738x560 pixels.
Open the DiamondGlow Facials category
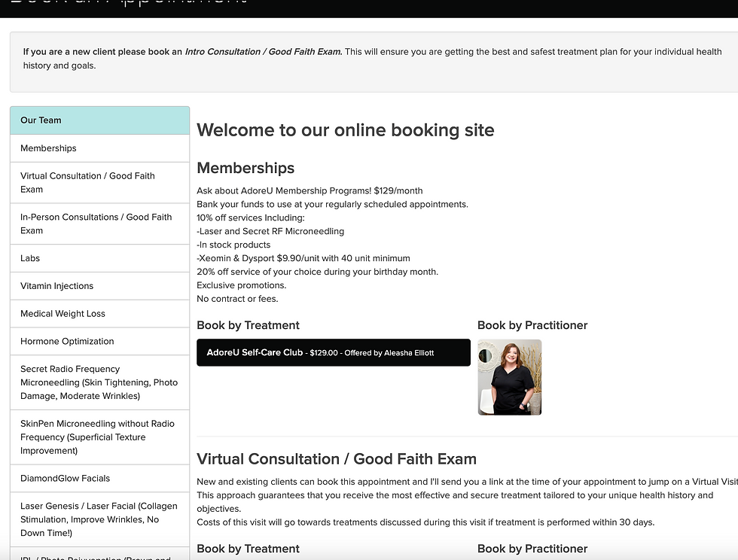(x=99, y=479)
